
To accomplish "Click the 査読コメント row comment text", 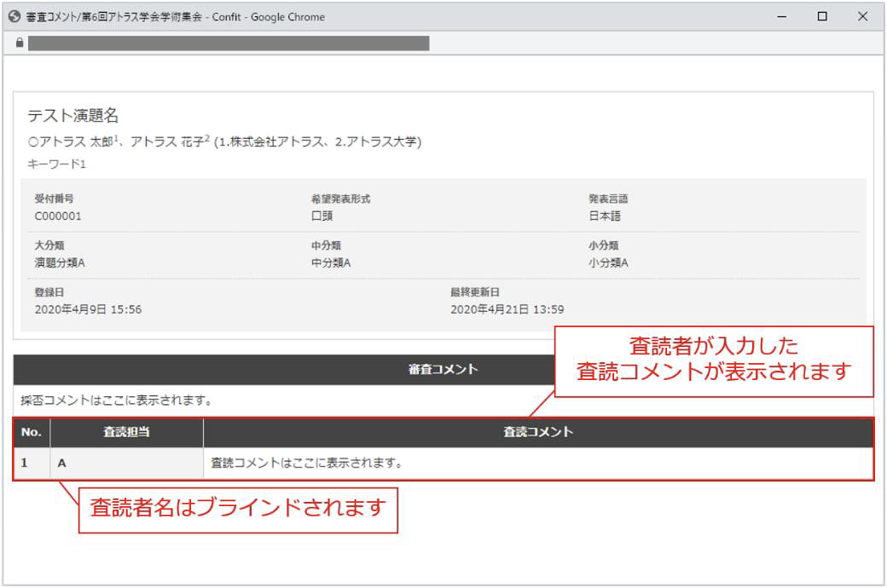I will (306, 464).
